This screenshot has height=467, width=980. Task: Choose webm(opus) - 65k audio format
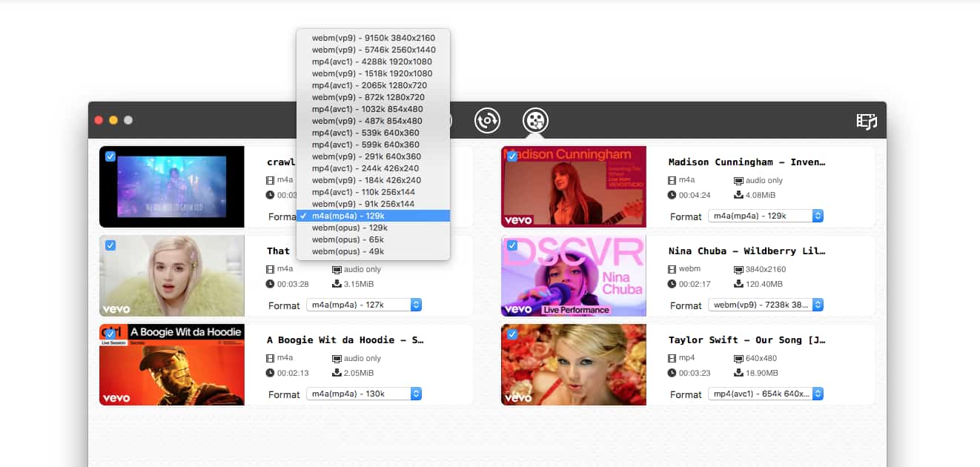click(373, 239)
